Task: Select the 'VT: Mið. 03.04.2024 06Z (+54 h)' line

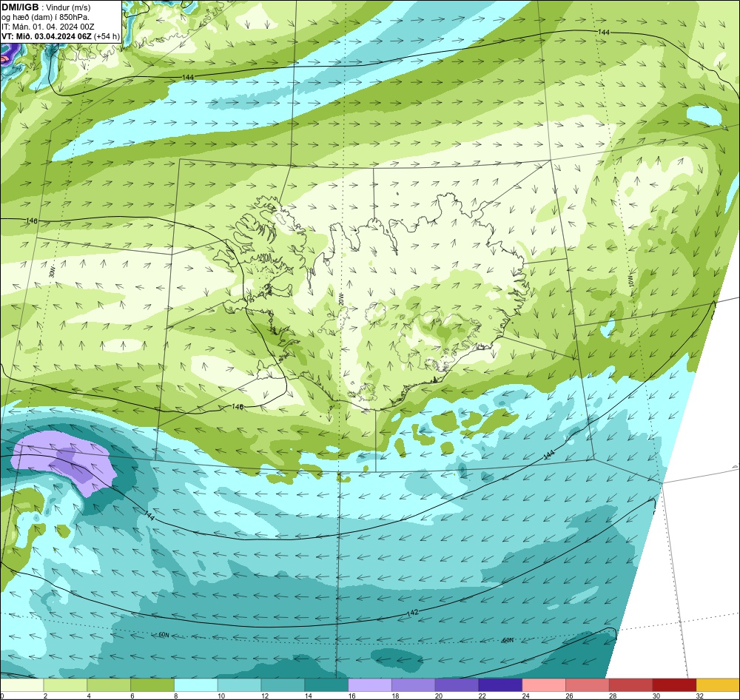Action: click(61, 36)
